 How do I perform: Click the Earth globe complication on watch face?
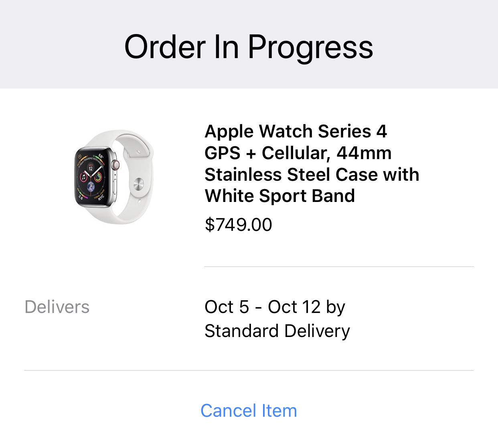tap(91, 186)
